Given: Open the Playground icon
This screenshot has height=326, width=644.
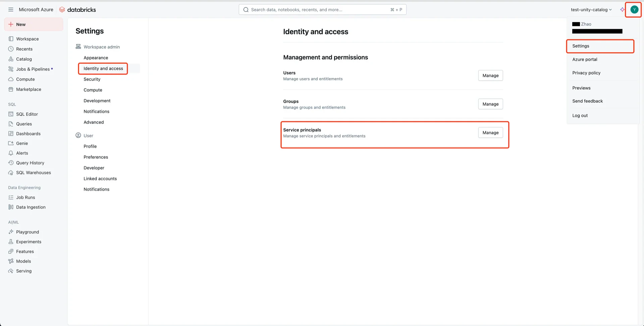Looking at the screenshot, I should (x=11, y=232).
